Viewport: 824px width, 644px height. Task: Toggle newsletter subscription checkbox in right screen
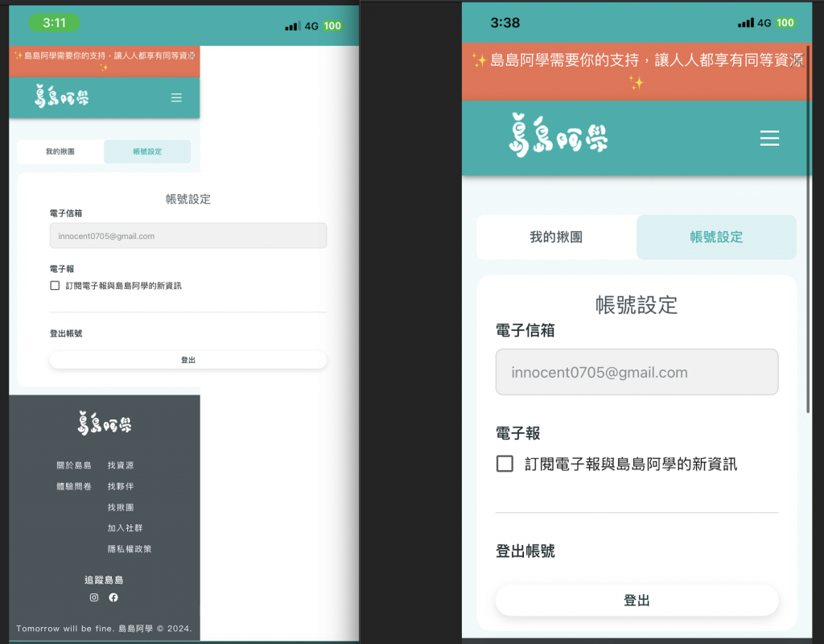[505, 464]
